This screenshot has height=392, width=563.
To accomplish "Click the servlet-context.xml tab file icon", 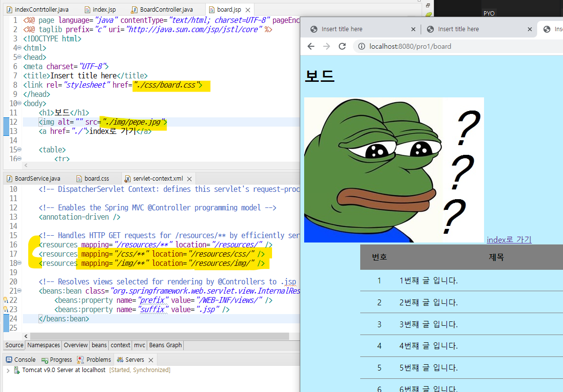I will coord(127,179).
